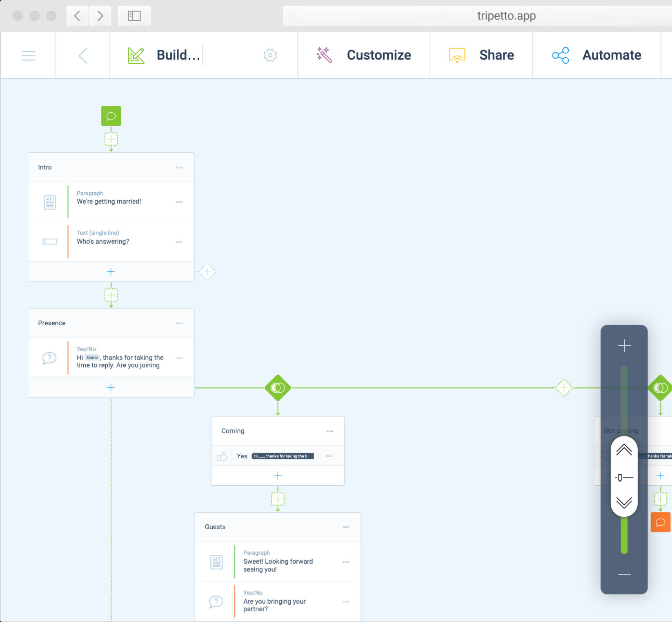Click the Share broadcast icon
Image resolution: width=672 pixels, height=622 pixels.
point(456,55)
